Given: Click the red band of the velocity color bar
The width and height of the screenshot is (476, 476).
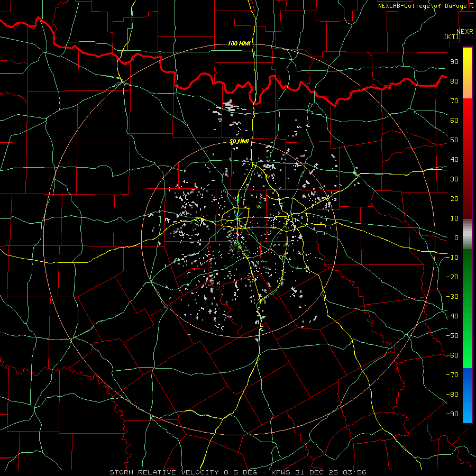Looking at the screenshot, I should pos(467,159).
